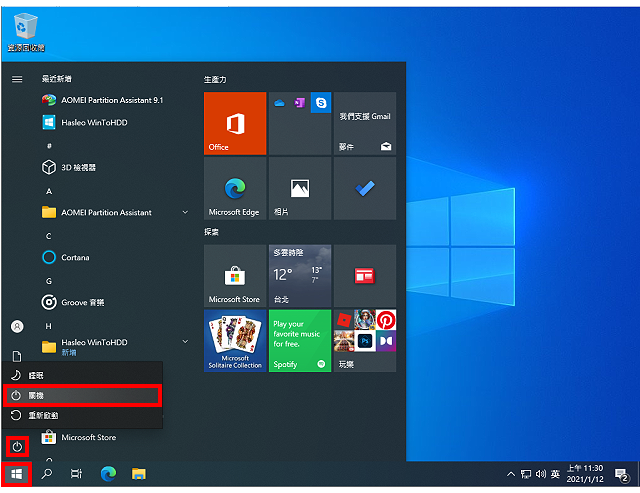Viewport: 640px width, 493px height.
Task: Expand the Start menu hamburger navigation
Action: 17,79
